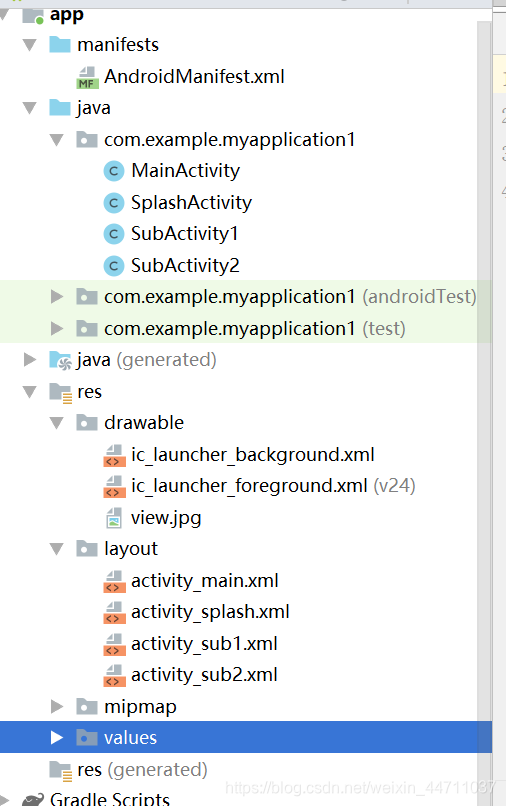Select the SubActivity2 class name
The width and height of the screenshot is (506, 806).
tap(185, 266)
